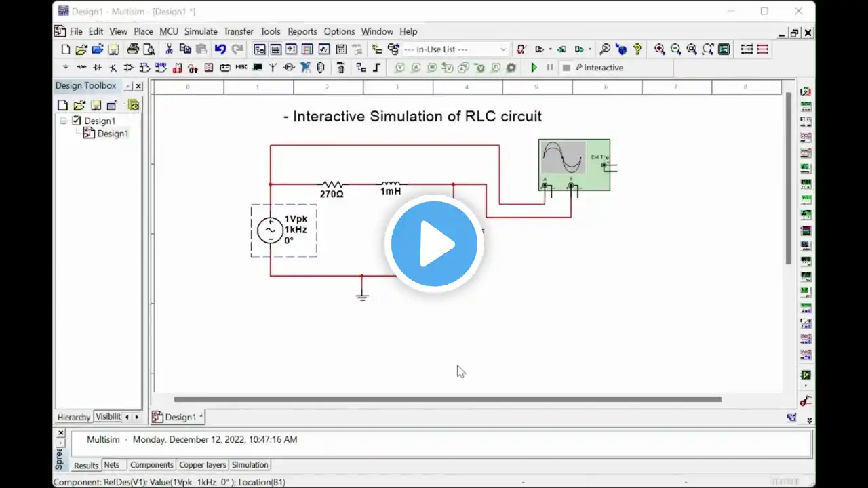868x488 pixels.
Task: Switch to the Simulation tab
Action: pyautogui.click(x=250, y=465)
